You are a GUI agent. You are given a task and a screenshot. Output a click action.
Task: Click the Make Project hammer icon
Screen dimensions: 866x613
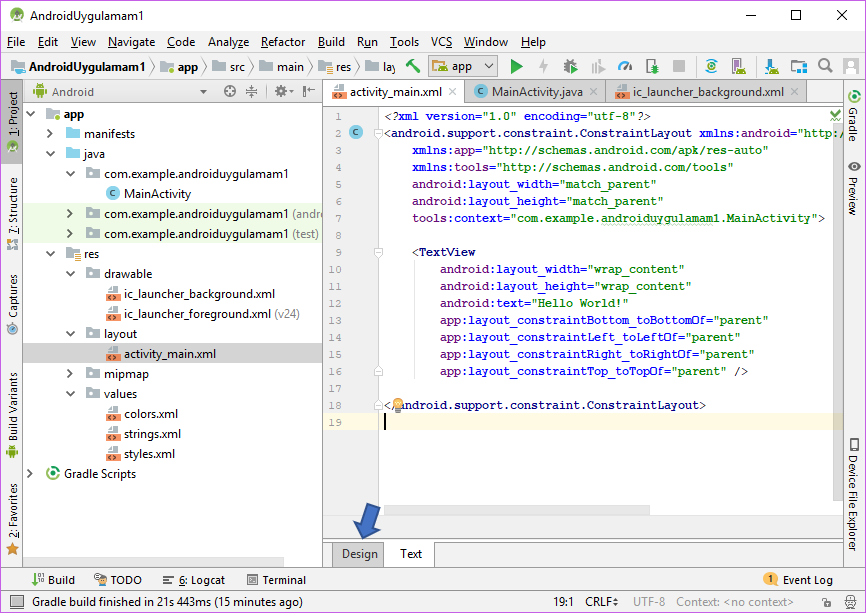pos(413,67)
